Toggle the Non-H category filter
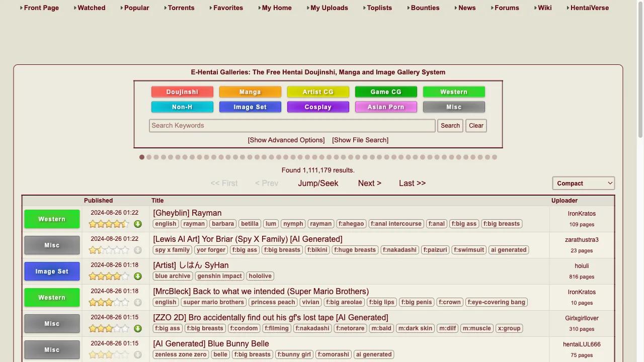The image size is (644, 362). [182, 107]
